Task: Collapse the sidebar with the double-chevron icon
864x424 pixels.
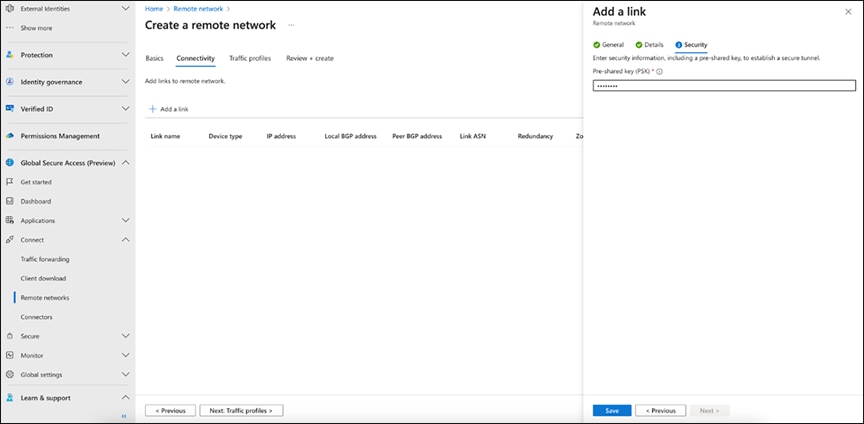Action: [124, 415]
